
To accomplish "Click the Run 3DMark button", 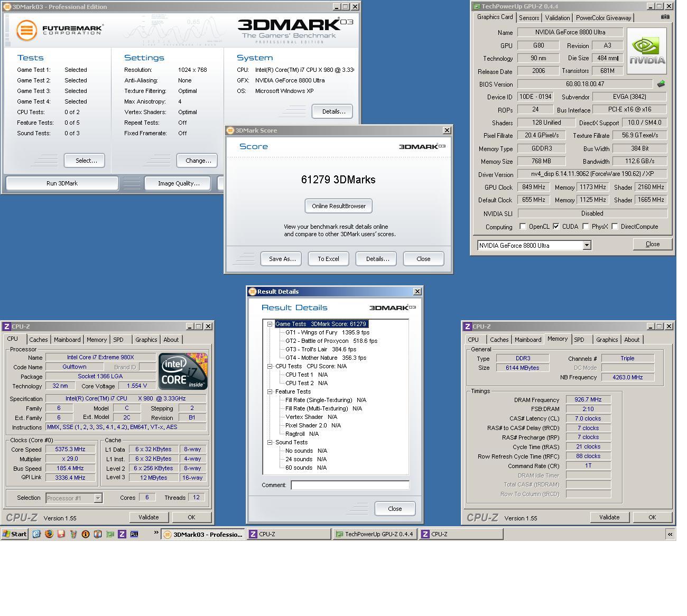I will coord(62,183).
